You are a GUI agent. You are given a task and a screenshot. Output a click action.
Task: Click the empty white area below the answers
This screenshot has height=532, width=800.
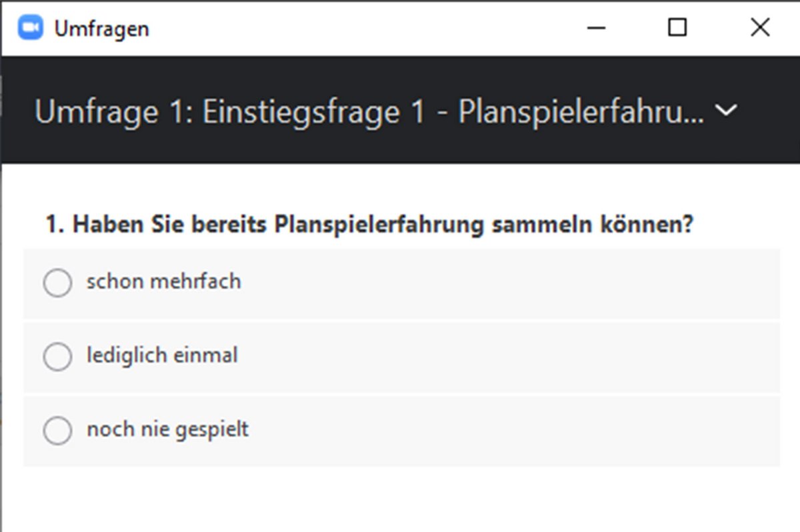pyautogui.click(x=400, y=500)
